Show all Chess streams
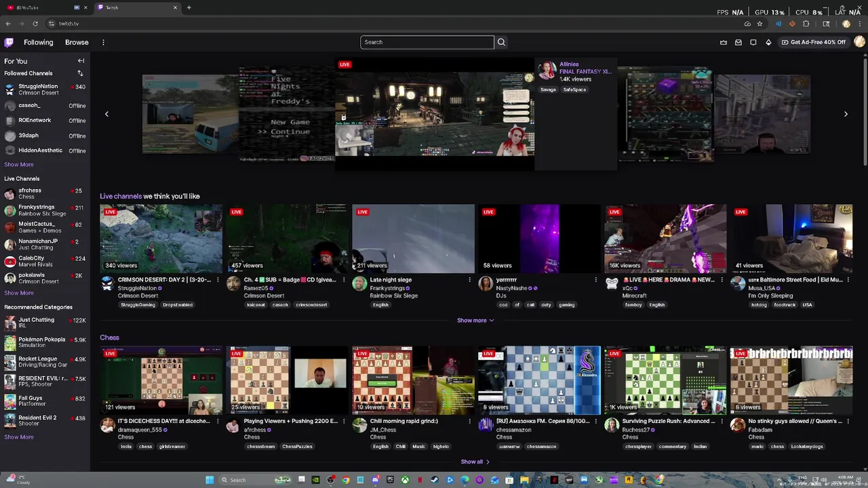The height and width of the screenshot is (488, 868). pos(475,462)
